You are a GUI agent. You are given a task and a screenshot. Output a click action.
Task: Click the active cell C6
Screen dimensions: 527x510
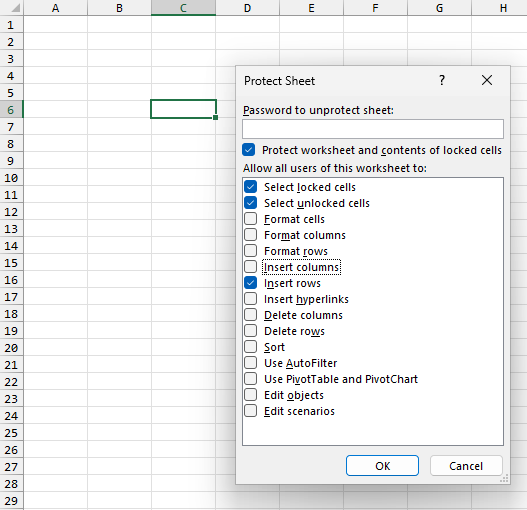coord(184,109)
